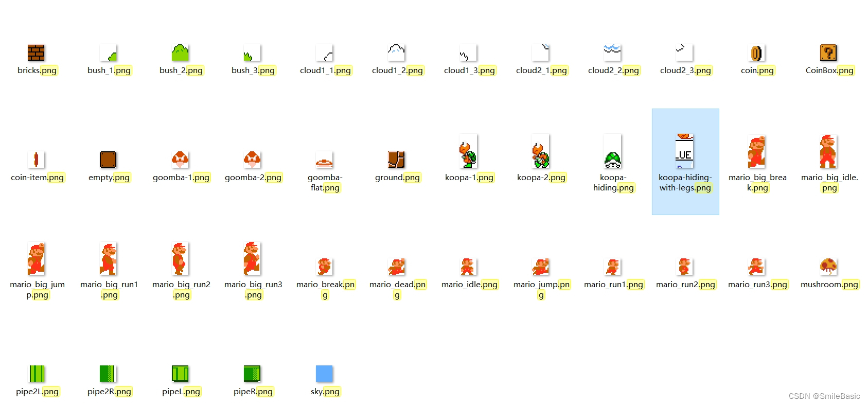This screenshot has height=404, width=868.
Task: Click the mushroom.png icon
Action: pos(828,267)
